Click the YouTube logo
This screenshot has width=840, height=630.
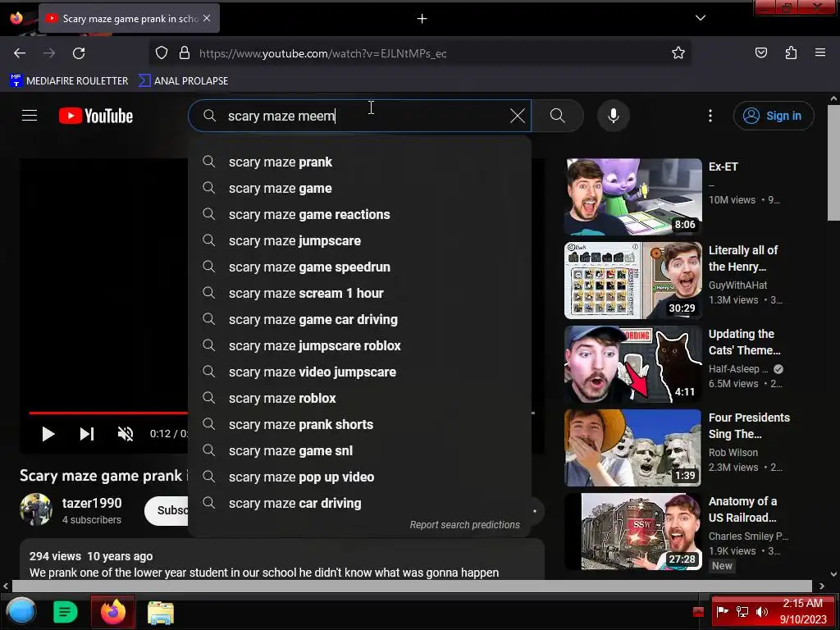click(96, 116)
